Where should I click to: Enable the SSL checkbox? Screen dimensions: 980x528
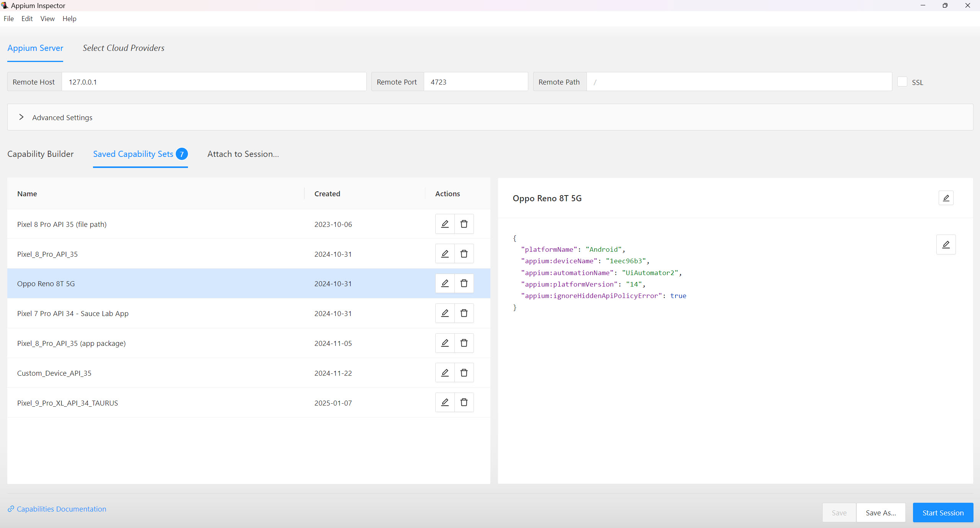[x=902, y=82]
